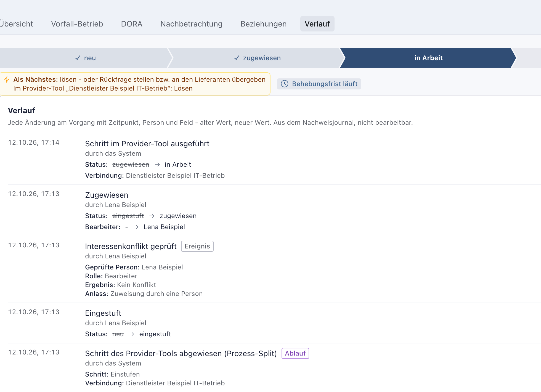Click 'Rolle: Bearbeiter' line
This screenshot has width=541, height=392.
click(111, 276)
